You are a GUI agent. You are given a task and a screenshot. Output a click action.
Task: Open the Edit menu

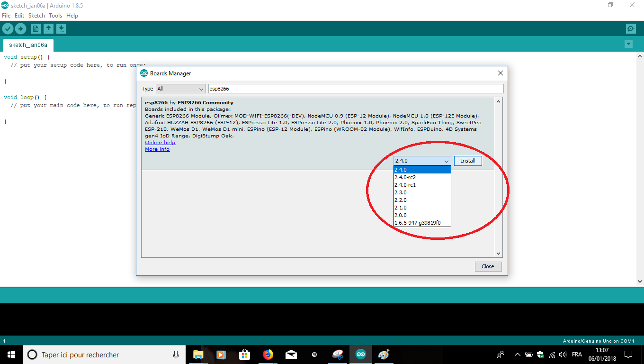coord(19,16)
